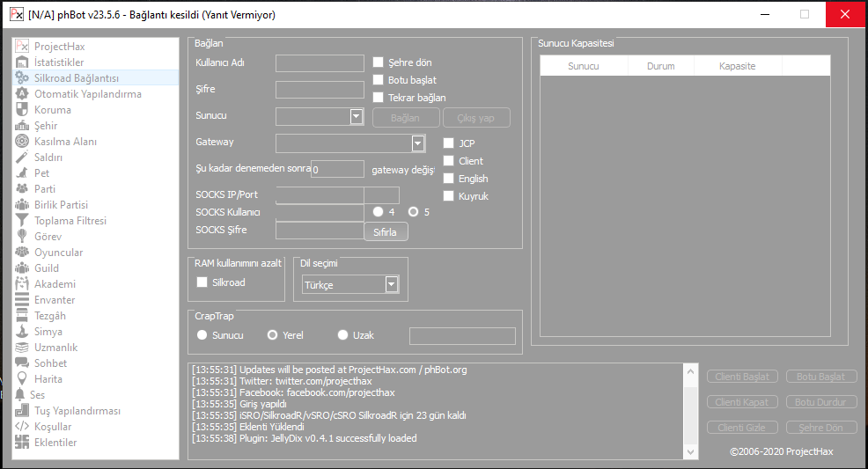Click the Kullanıcı Adı input field
This screenshot has width=868, height=469.
(x=320, y=62)
